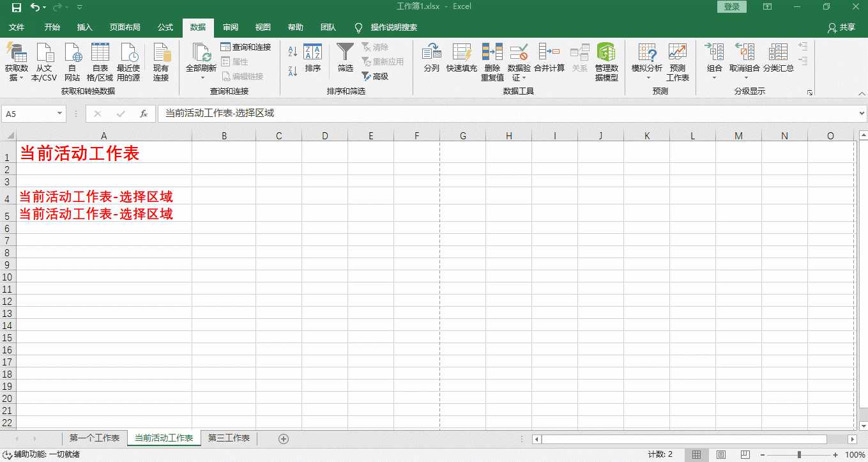Click Forecast Sheet (预测工作表)
This screenshot has height=462, width=868.
(x=678, y=63)
